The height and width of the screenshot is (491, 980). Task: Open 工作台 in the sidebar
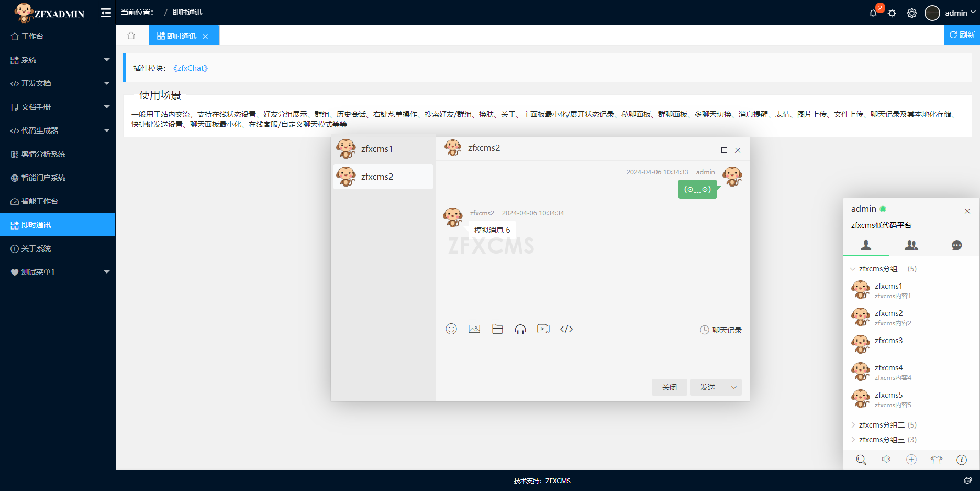(x=58, y=36)
